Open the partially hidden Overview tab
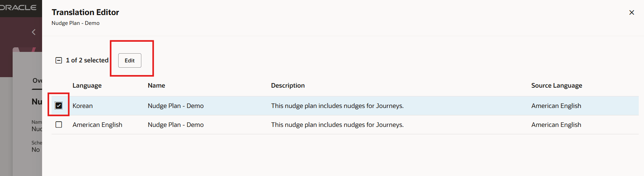The image size is (644, 176). pos(37,81)
